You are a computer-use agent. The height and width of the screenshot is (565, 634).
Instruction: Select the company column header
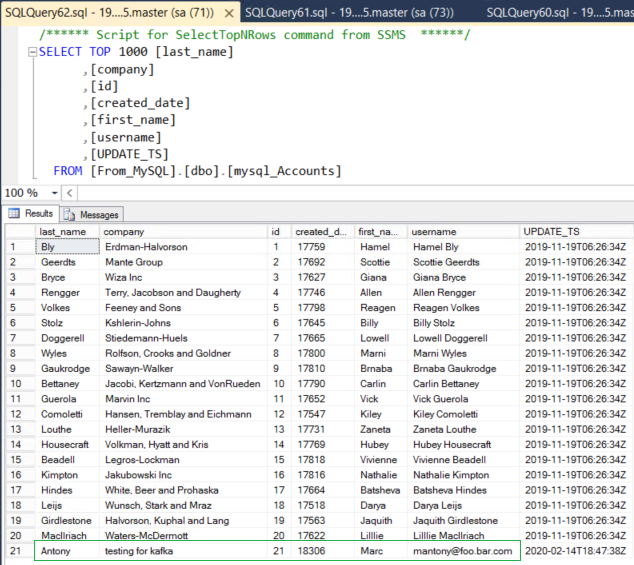[183, 232]
